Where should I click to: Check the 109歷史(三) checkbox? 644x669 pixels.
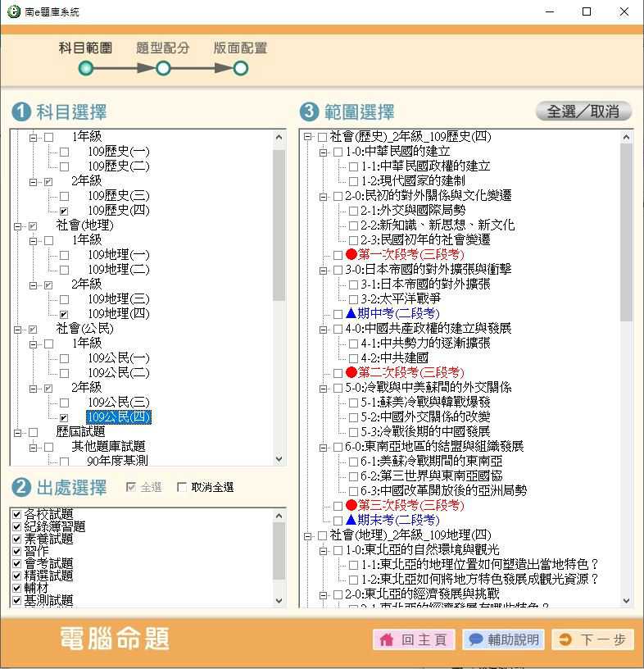click(65, 196)
